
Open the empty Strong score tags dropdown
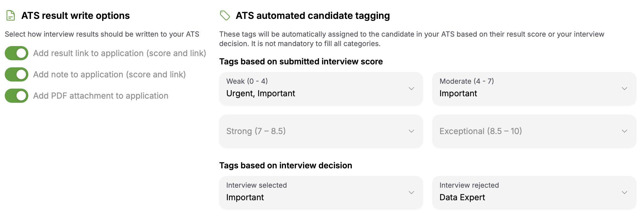tap(321, 131)
